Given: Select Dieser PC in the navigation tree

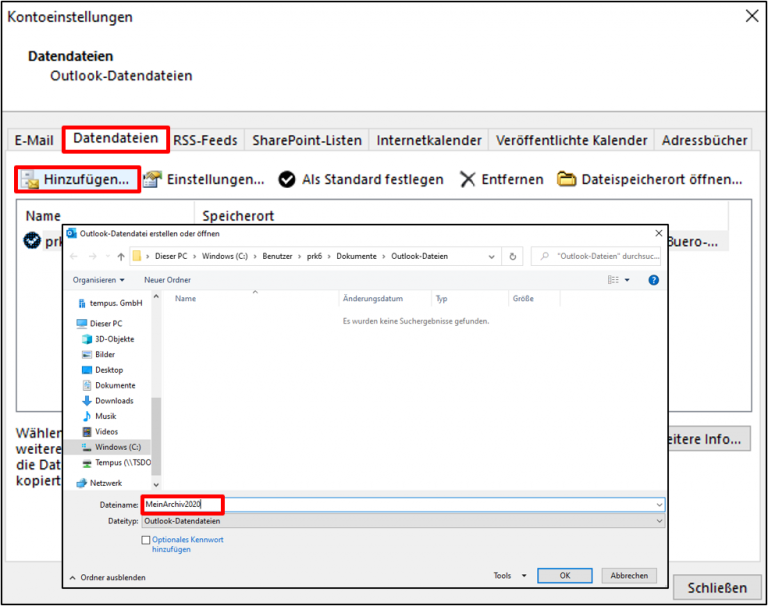Looking at the screenshot, I should [99, 323].
